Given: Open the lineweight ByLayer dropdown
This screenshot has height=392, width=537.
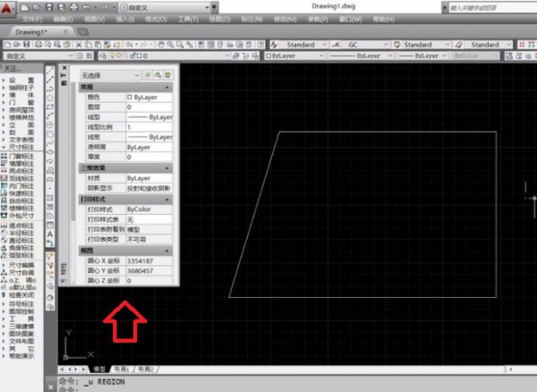Looking at the screenshot, I should (422, 55).
